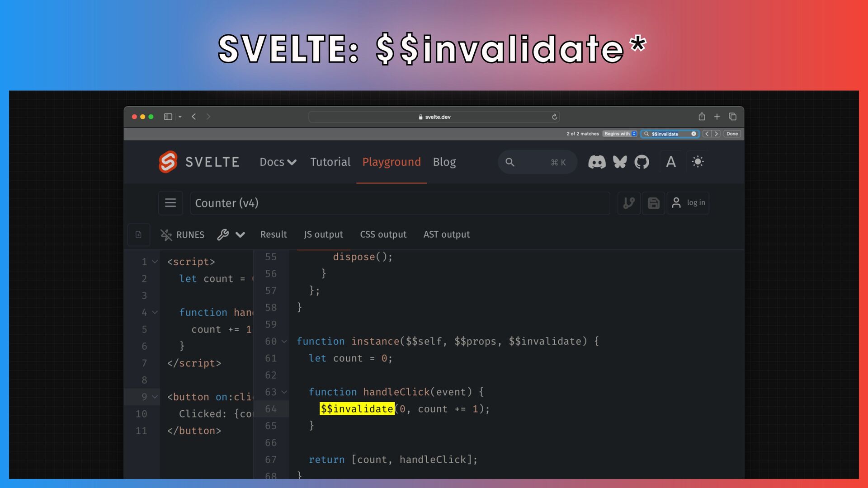Image resolution: width=868 pixels, height=488 pixels.
Task: Open the 'Begins with' match dropdown
Action: [620, 134]
